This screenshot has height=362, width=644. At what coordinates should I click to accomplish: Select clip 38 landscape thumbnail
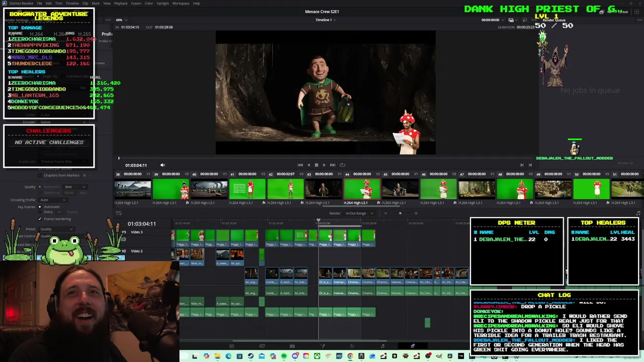(x=132, y=189)
